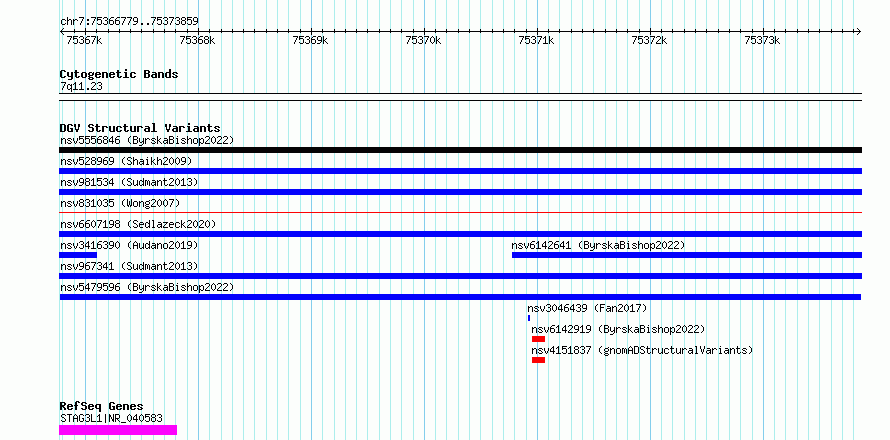
Task: Select the tiny nsv3046439 (Fan2017) blue marker
Action: [x=529, y=318]
